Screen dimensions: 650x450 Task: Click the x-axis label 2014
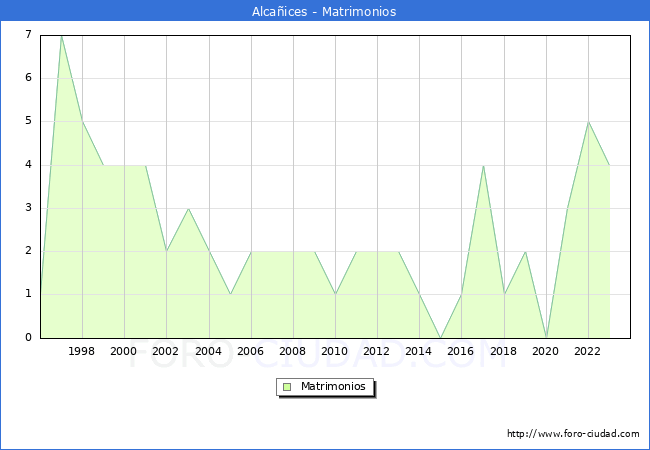click(418, 351)
